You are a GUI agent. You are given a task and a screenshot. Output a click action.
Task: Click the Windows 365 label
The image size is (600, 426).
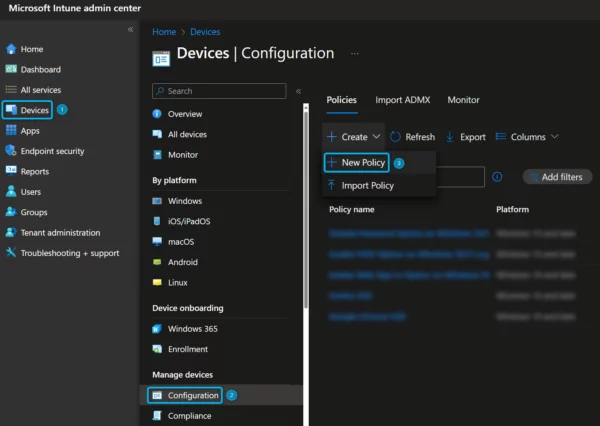(x=192, y=329)
